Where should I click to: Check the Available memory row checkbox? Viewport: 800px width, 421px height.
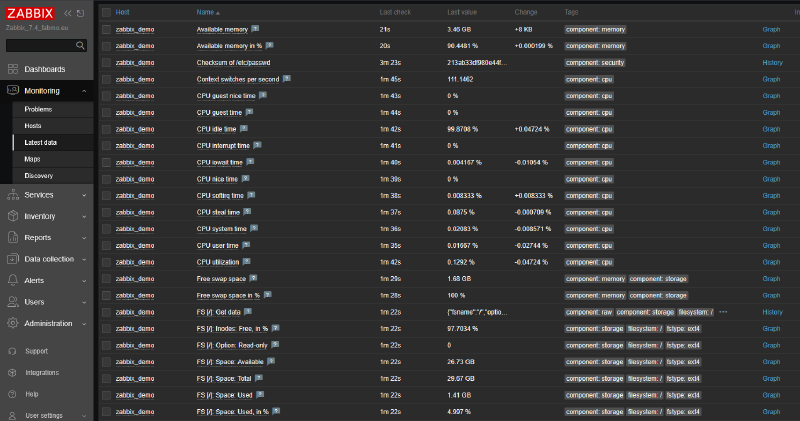[x=106, y=30]
